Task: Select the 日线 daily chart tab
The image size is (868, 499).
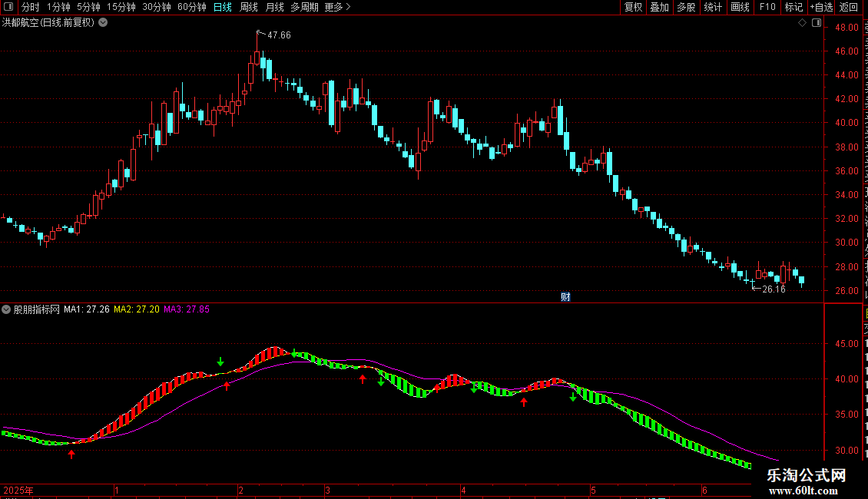Action: pyautogui.click(x=223, y=7)
